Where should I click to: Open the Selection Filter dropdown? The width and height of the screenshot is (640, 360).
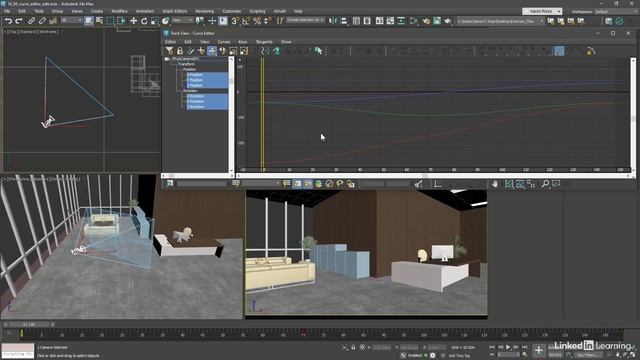pyautogui.click(x=71, y=20)
